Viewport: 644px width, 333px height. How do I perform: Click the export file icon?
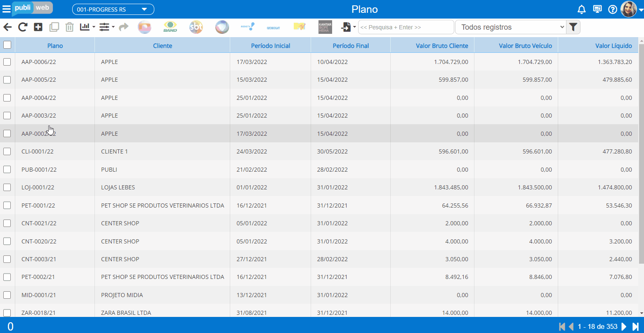[346, 27]
